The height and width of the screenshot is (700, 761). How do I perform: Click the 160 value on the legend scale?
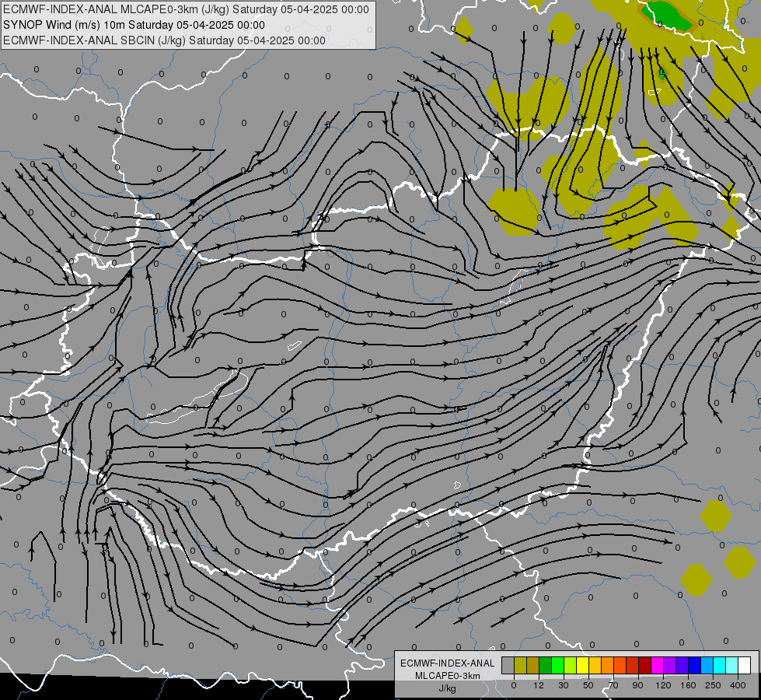coord(688,685)
